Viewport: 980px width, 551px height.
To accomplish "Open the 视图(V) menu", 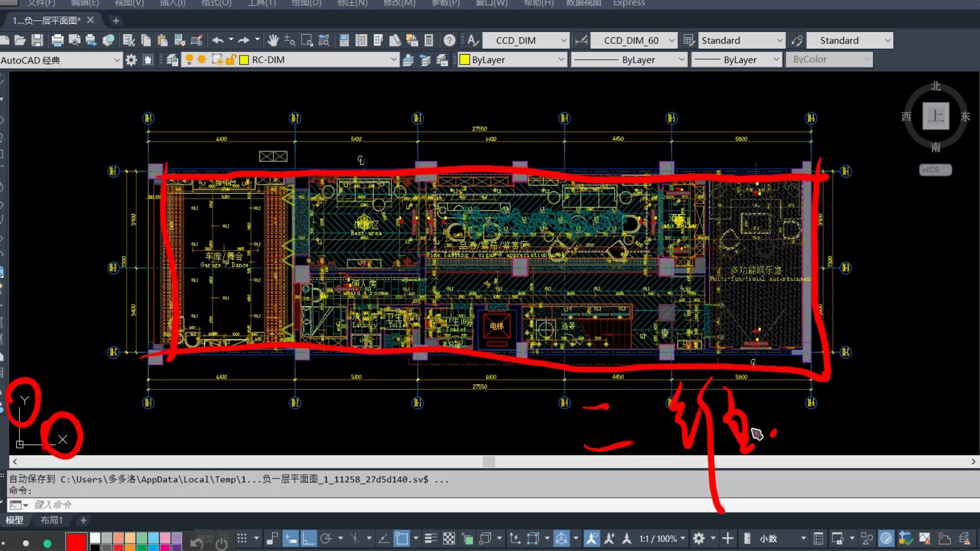I will (129, 4).
